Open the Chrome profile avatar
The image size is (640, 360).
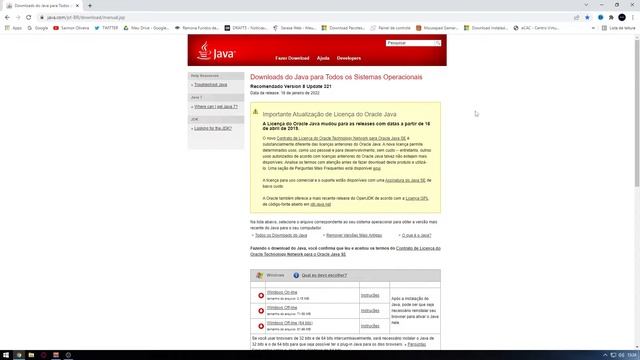622,18
